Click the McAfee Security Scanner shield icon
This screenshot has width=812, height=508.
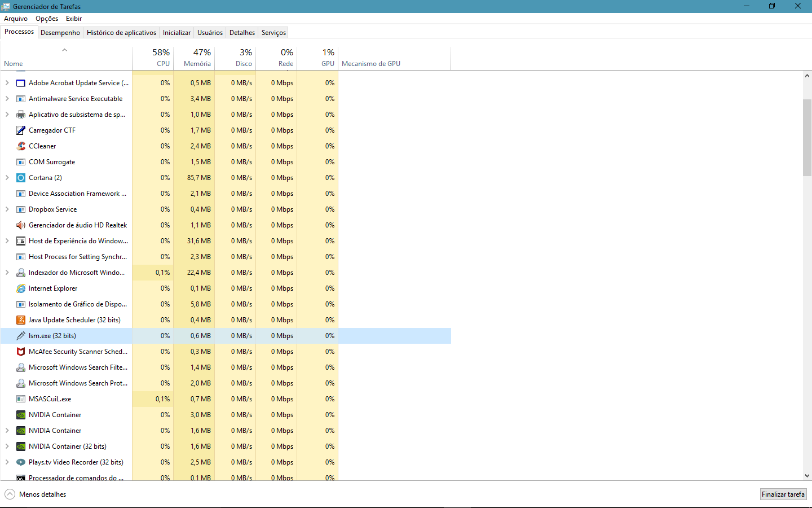21,352
